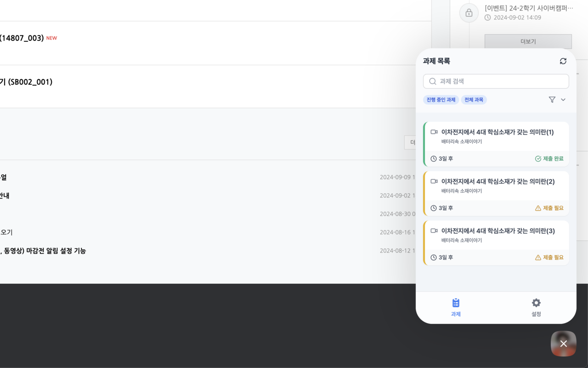This screenshot has width=588, height=368.
Task: Click the video icon on 의미란(1) assignment
Action: [x=433, y=131]
